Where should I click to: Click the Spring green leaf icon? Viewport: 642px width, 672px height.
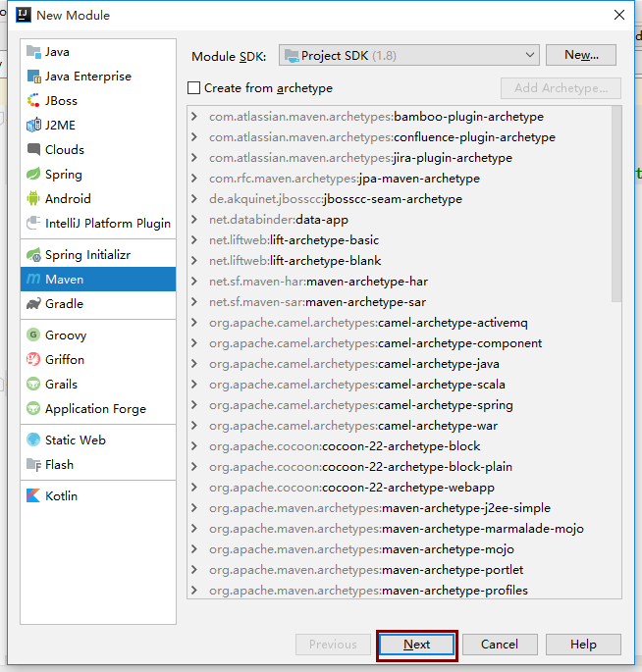[x=33, y=174]
